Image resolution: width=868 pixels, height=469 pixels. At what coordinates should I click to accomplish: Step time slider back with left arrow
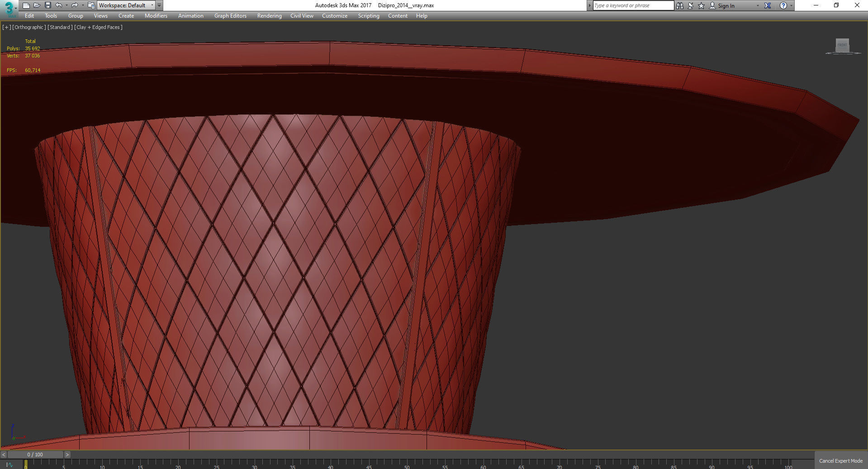[4, 455]
